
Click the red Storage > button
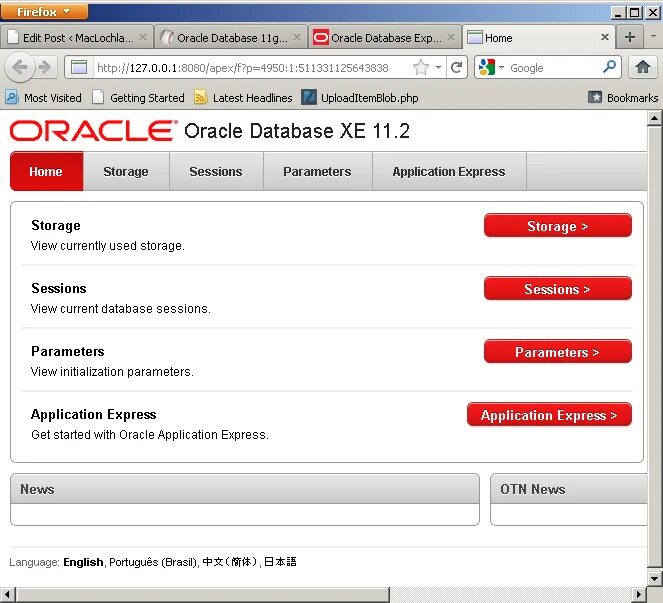point(558,226)
